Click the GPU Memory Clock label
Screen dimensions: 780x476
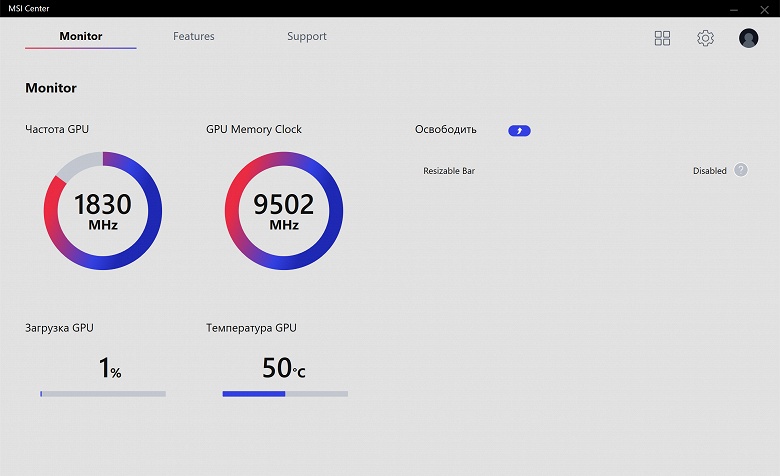[254, 129]
